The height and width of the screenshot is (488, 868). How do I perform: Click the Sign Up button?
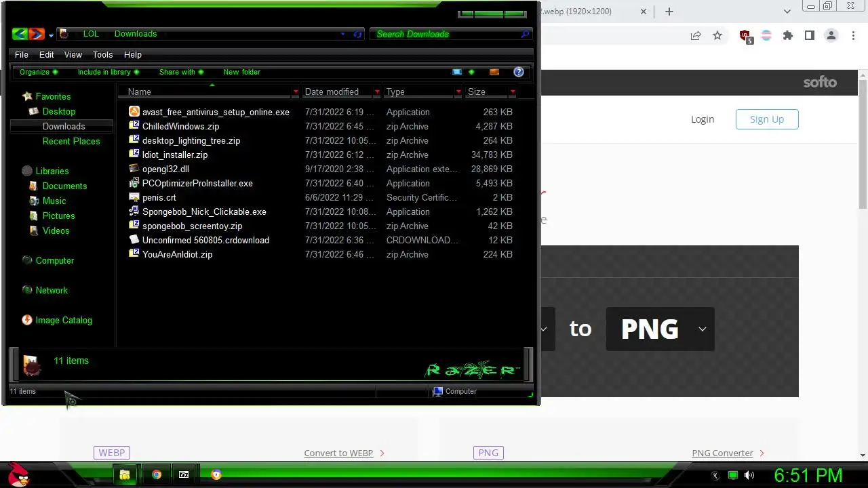coord(767,119)
